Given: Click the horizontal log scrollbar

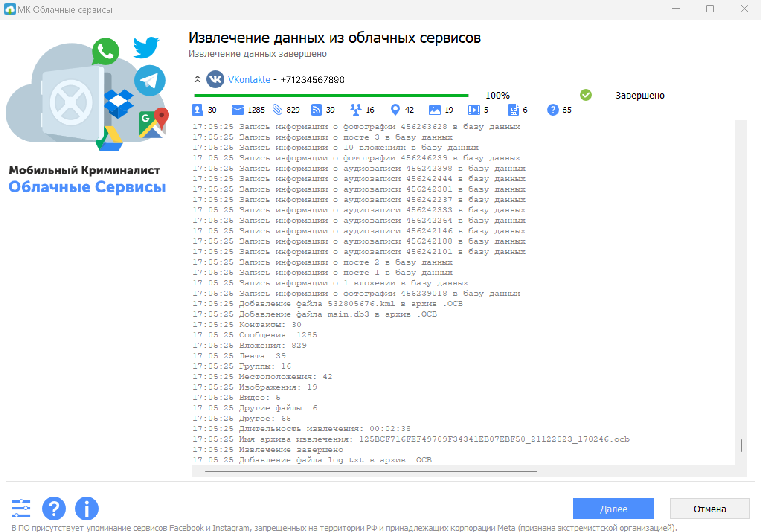Looking at the screenshot, I should [x=371, y=471].
